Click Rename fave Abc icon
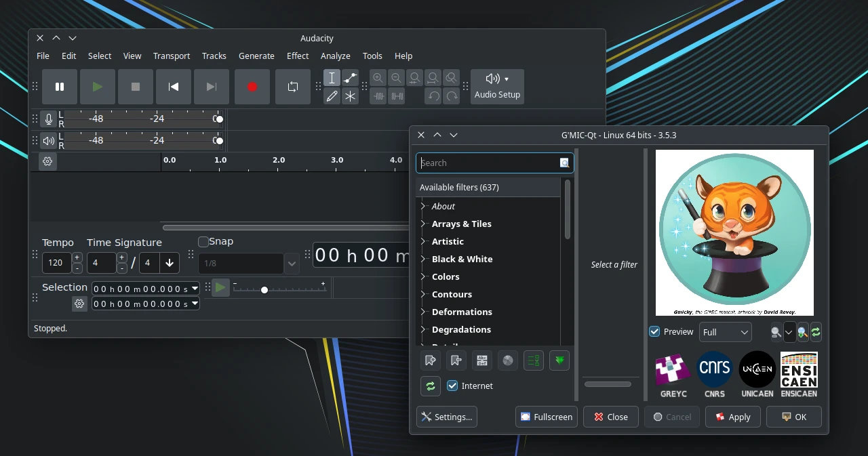This screenshot has height=456, width=868. coord(482,360)
